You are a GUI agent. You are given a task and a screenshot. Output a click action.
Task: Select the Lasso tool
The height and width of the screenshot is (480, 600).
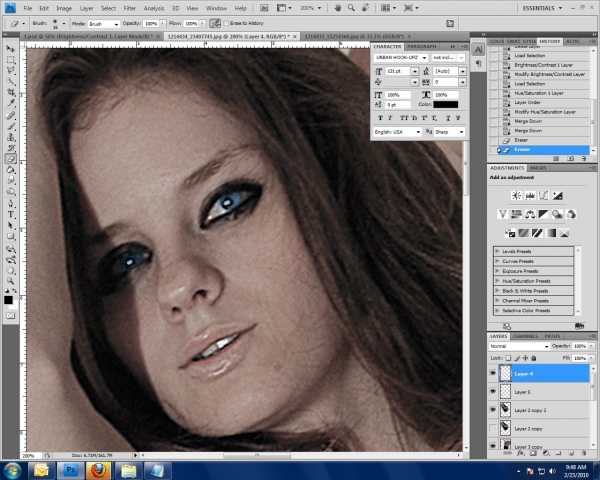(11, 70)
